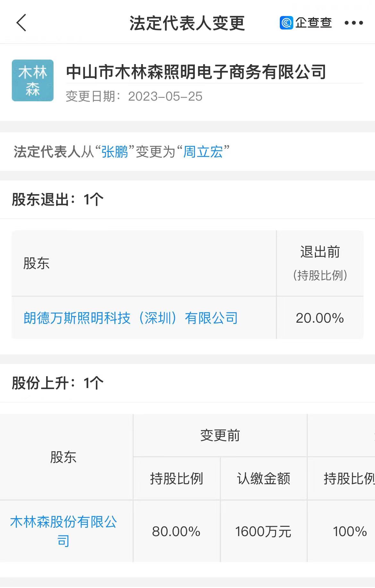The width and height of the screenshot is (375, 588).
Task: Open the 周立宏 profile link
Action: coord(203,152)
